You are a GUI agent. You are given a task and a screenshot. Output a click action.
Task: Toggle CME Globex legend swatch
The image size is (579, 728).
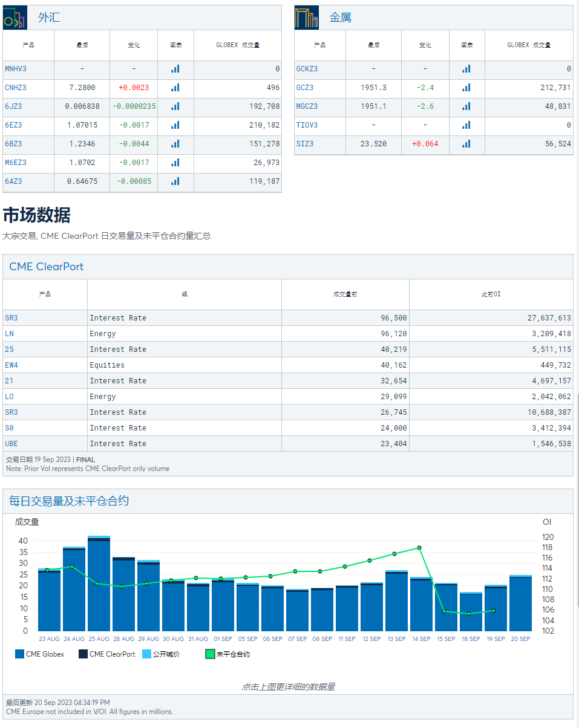pos(19,654)
